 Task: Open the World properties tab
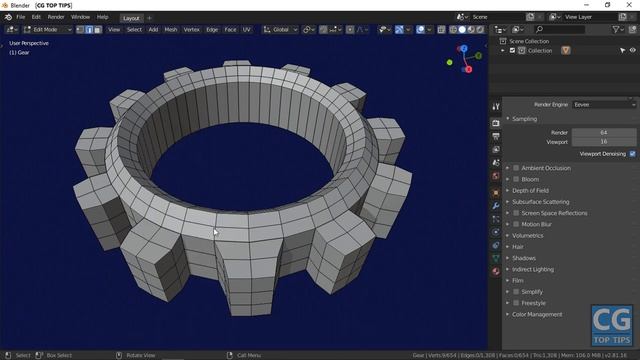click(496, 176)
